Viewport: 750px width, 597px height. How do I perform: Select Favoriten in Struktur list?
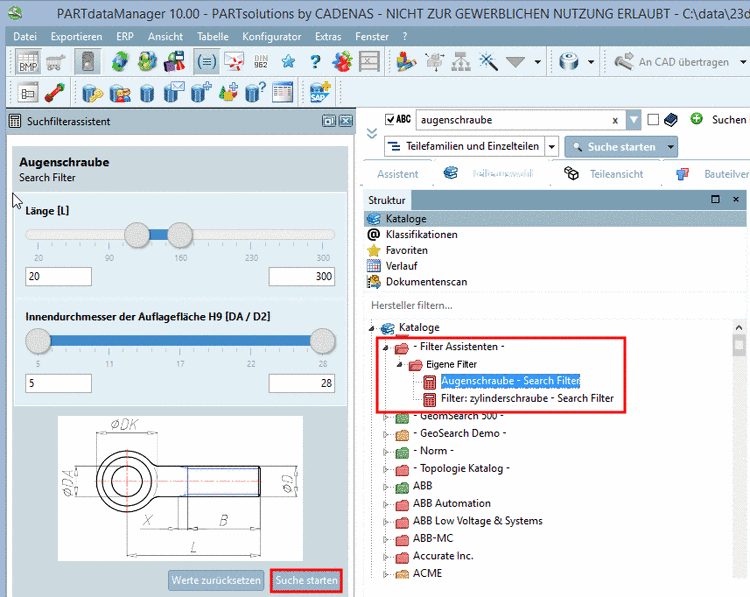[407, 250]
